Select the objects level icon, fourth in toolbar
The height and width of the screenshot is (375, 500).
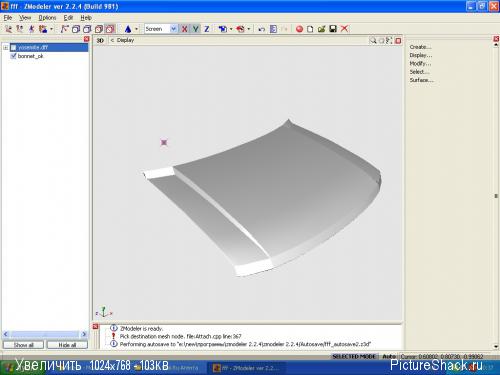(x=43, y=29)
